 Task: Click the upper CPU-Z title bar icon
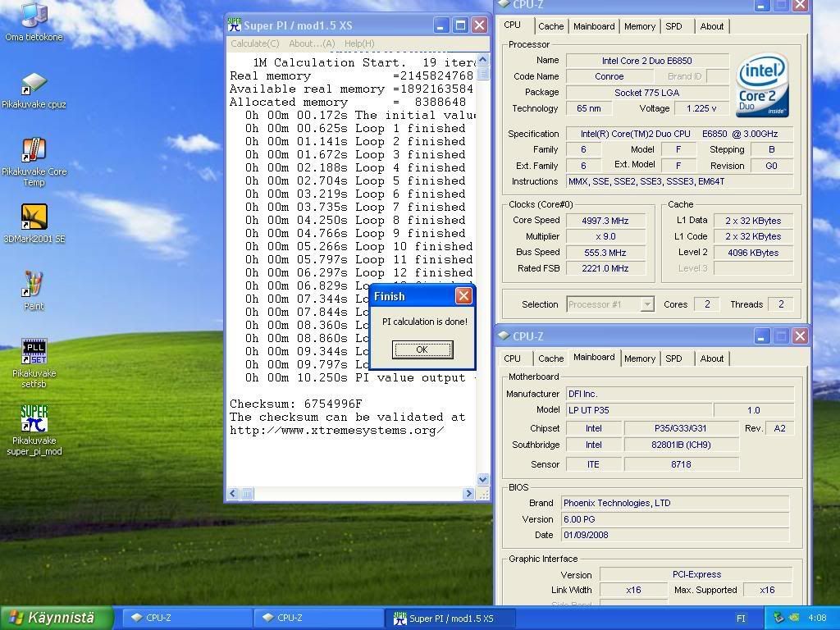pos(504,5)
